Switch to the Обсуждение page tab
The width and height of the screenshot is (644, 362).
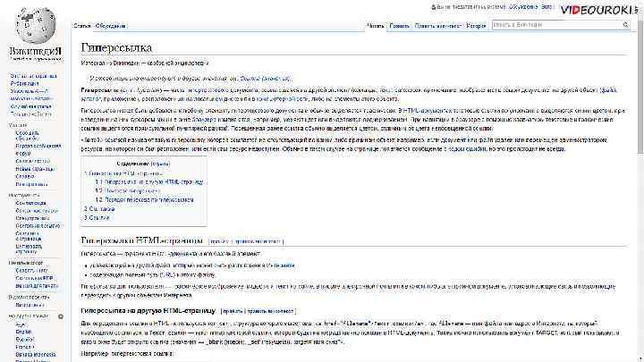pyautogui.click(x=110, y=26)
